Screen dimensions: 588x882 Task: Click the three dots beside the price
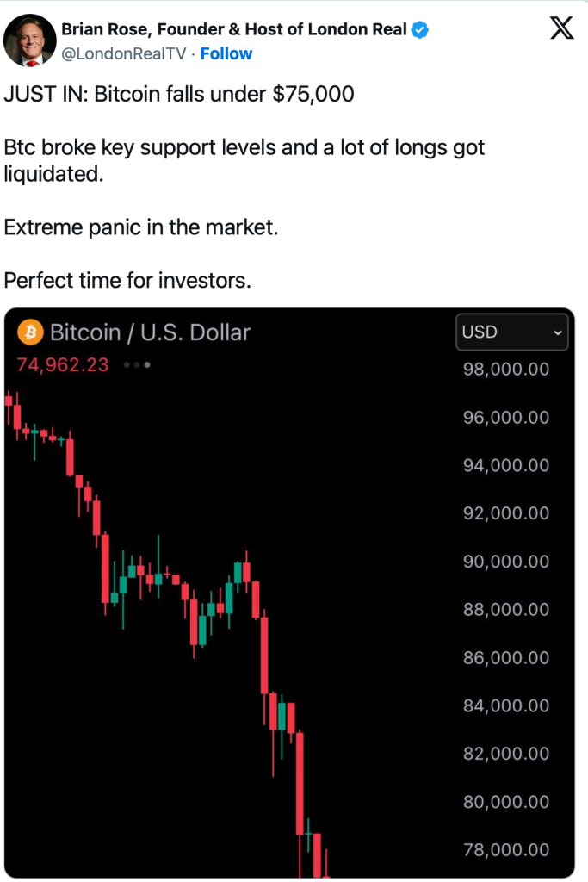point(138,365)
